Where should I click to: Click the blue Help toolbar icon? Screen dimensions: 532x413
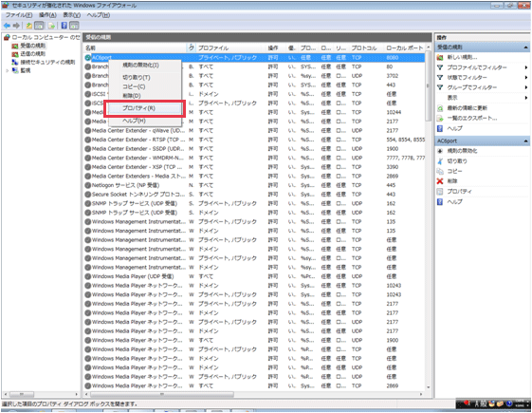(x=64, y=26)
